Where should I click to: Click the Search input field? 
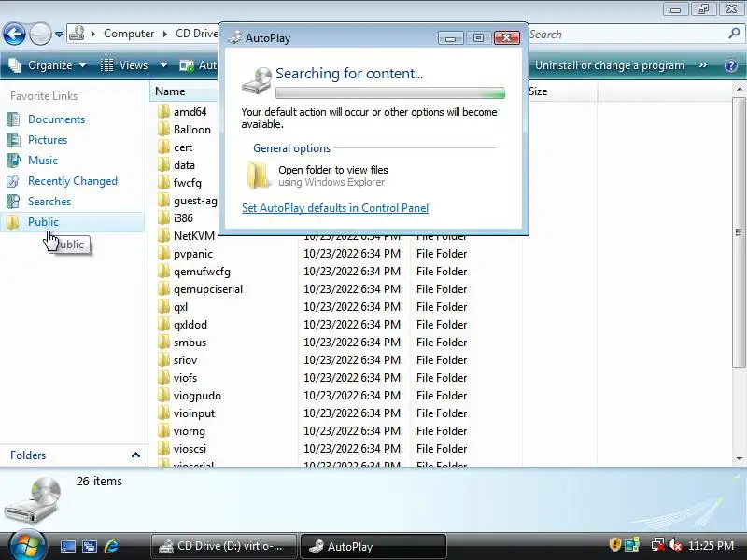627,35
